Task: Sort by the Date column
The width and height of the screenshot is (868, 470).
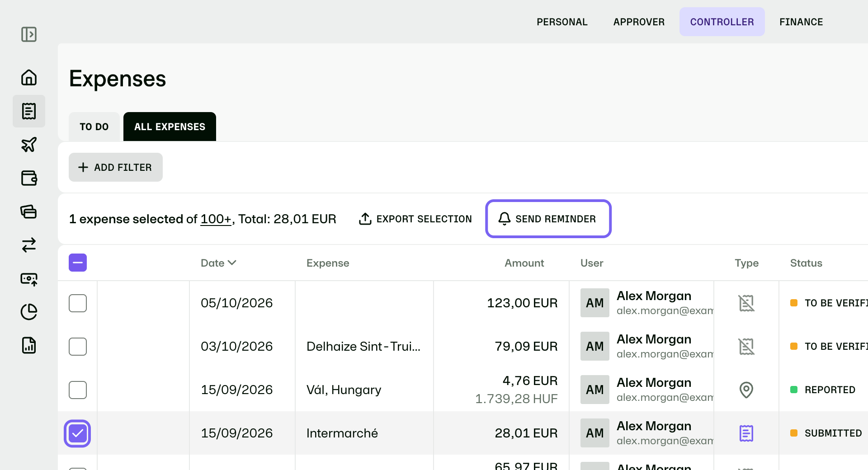Action: [x=218, y=263]
